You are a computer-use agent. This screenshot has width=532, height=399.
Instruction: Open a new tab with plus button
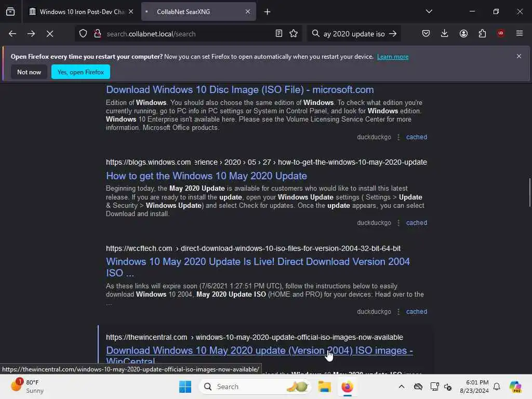(268, 12)
